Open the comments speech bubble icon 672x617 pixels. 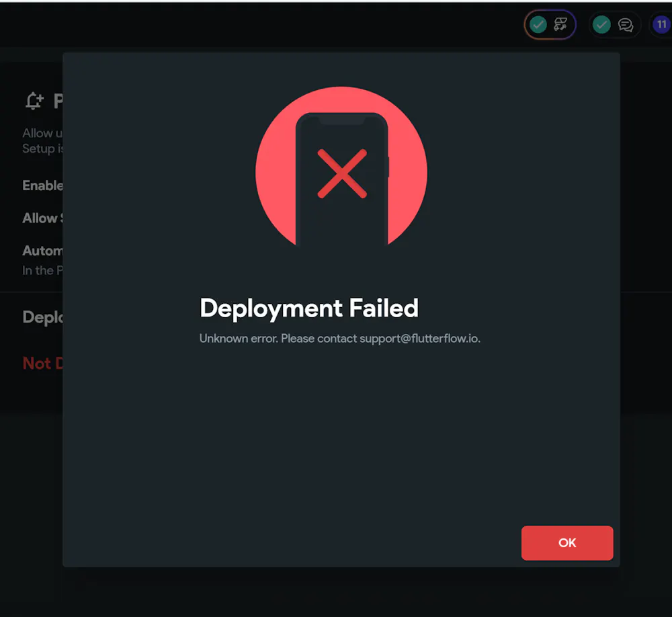point(626,25)
